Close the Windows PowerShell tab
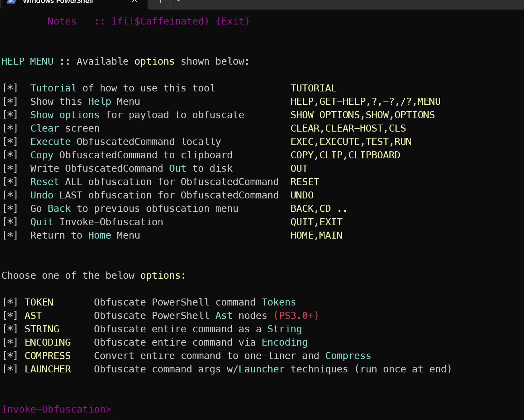Viewport: 524px width, 420px height. [134, 1]
